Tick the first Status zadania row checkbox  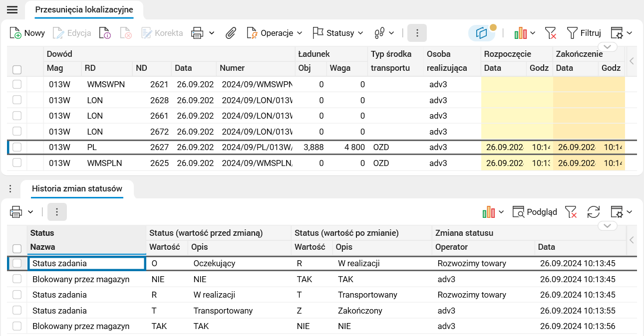[x=17, y=263]
